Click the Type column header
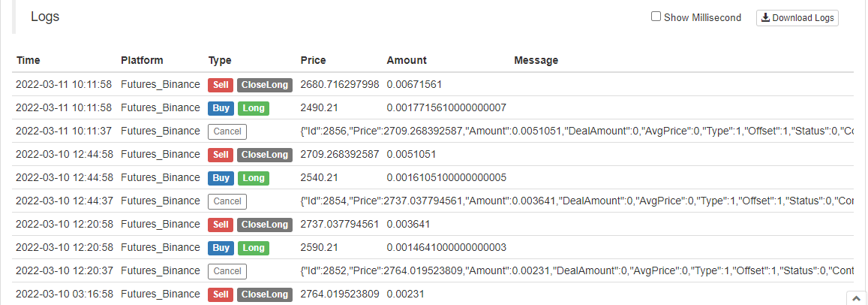 click(220, 60)
